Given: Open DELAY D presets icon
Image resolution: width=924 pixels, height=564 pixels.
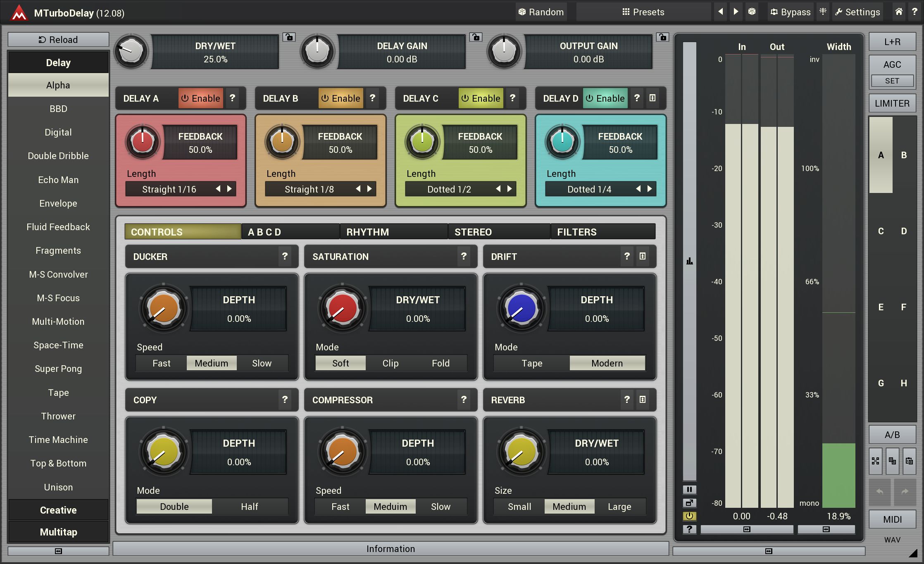Looking at the screenshot, I should point(653,98).
